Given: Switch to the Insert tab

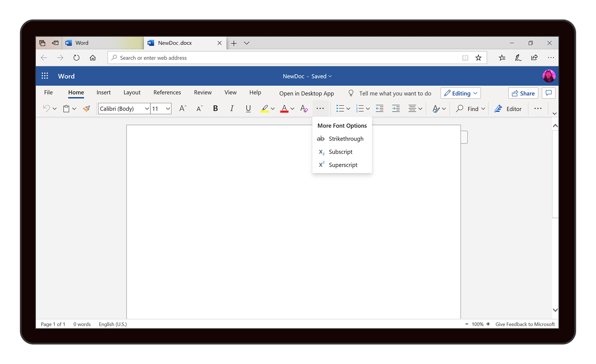Looking at the screenshot, I should [104, 92].
